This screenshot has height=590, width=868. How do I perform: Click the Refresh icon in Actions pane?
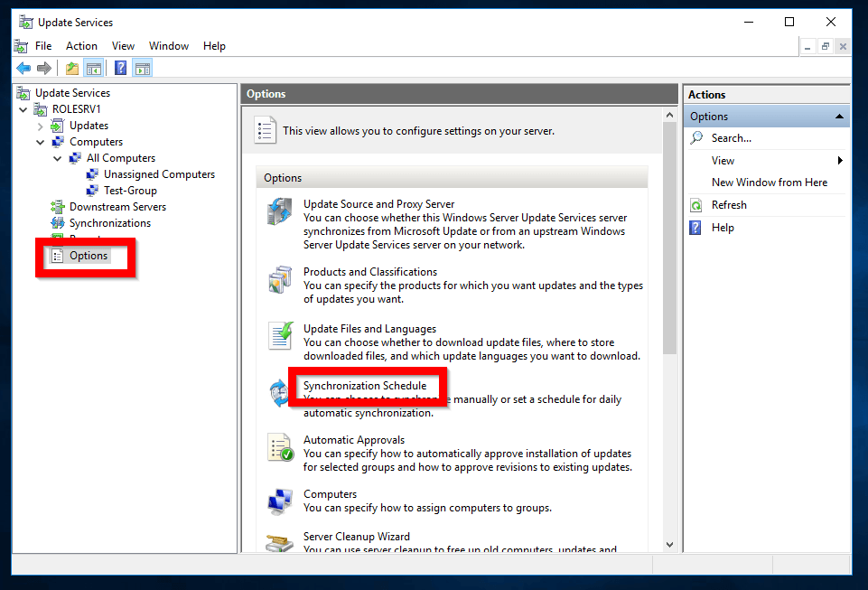click(695, 204)
